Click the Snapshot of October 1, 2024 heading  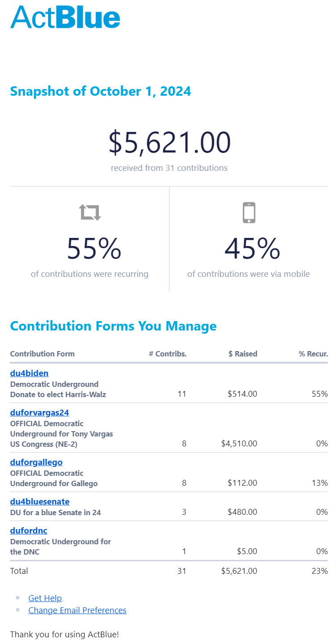101,91
